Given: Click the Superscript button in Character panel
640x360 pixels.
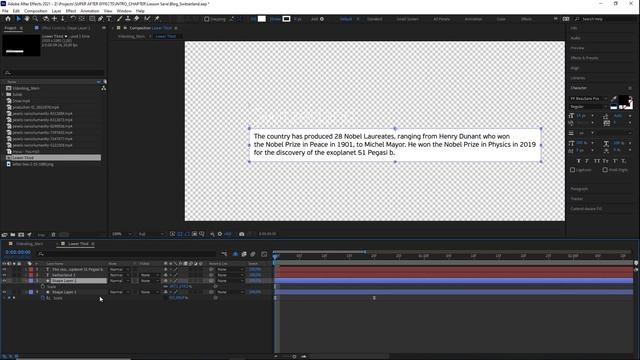Looking at the screenshot, I should [x=615, y=161].
